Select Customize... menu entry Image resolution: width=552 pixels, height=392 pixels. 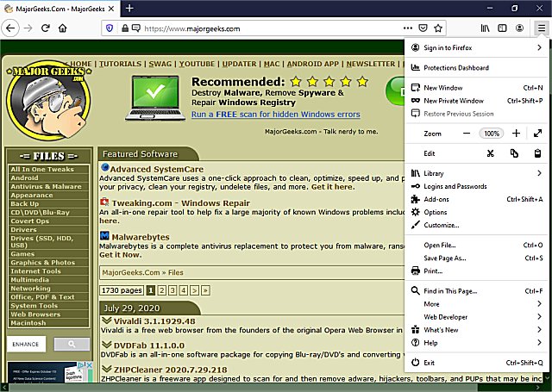click(477, 226)
